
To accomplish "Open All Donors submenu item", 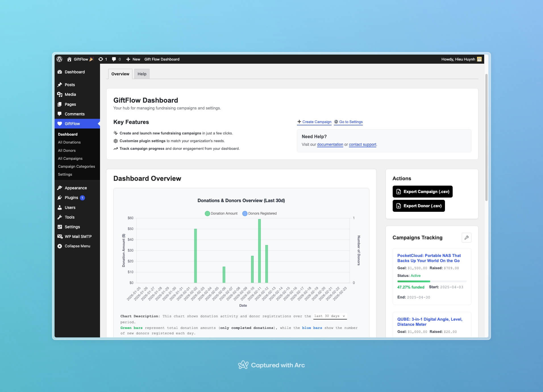I will click(x=67, y=150).
